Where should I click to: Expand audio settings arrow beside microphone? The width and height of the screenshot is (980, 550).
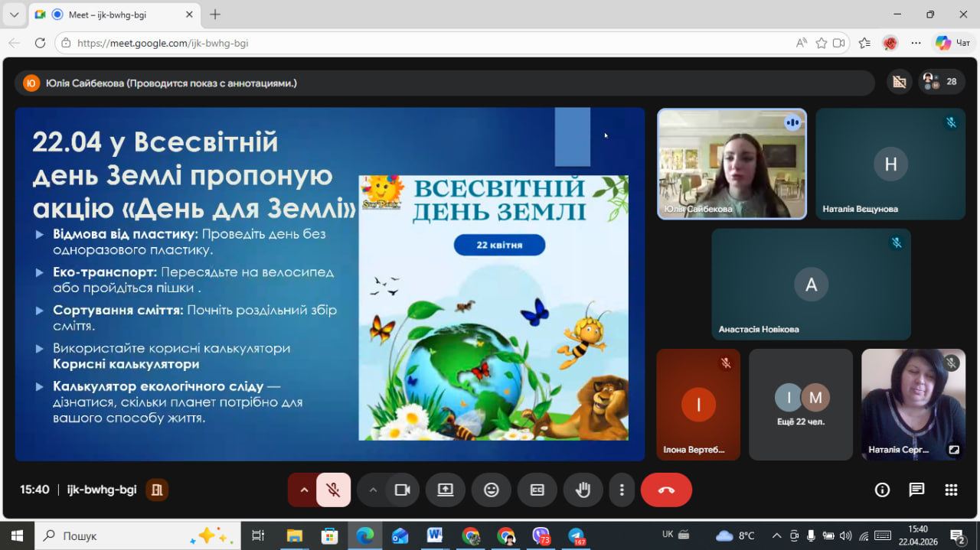(304, 490)
